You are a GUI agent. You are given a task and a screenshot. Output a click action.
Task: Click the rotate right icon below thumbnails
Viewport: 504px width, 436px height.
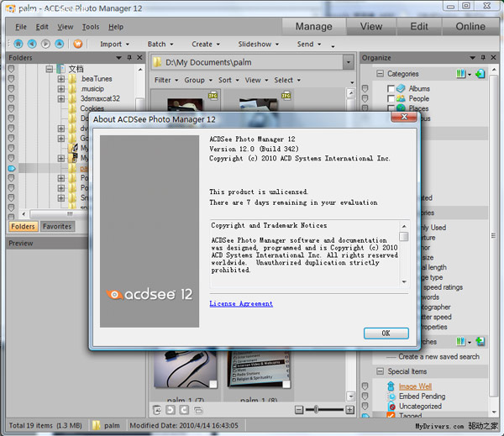(x=184, y=410)
